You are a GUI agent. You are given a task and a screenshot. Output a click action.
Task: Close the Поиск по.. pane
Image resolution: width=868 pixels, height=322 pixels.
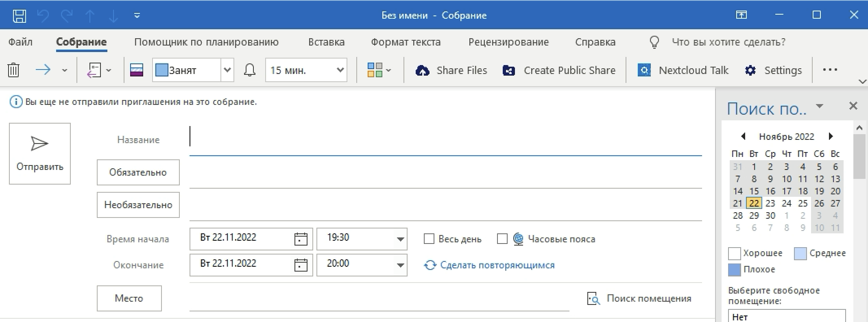pyautogui.click(x=853, y=106)
